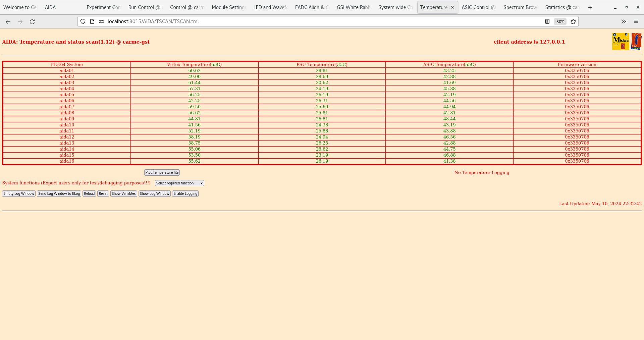Open a new tab with the plus icon
This screenshot has width=644, height=340.
click(x=590, y=7)
